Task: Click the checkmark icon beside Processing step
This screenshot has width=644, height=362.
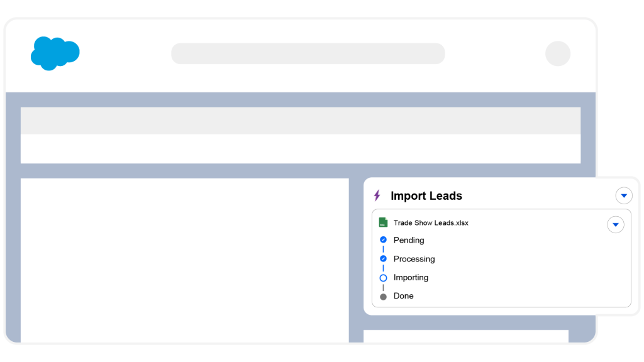Action: 383,258
